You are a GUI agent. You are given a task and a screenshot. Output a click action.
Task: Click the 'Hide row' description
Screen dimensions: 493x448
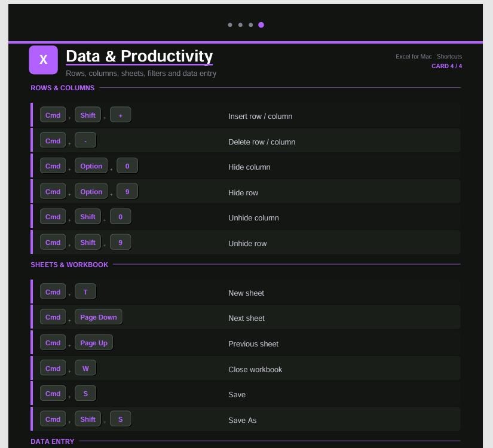coord(243,193)
